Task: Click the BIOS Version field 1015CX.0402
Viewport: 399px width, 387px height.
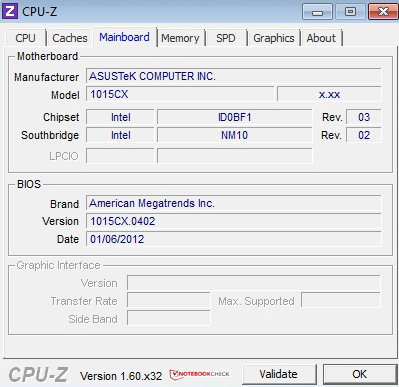Action: (233, 221)
